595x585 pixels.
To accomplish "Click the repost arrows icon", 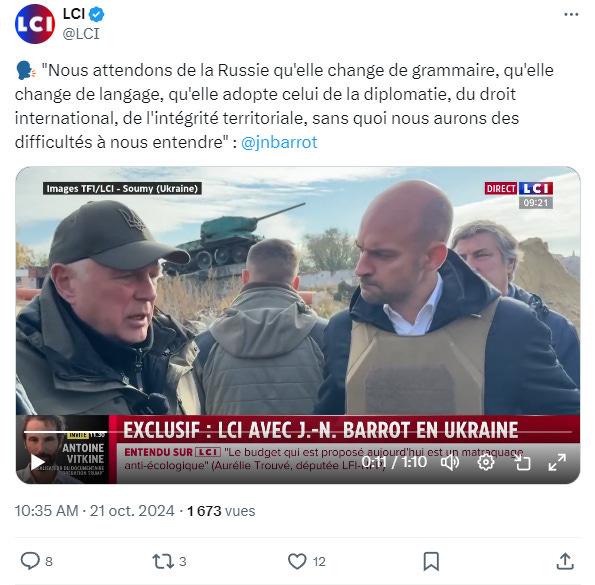I will pyautogui.click(x=163, y=561).
